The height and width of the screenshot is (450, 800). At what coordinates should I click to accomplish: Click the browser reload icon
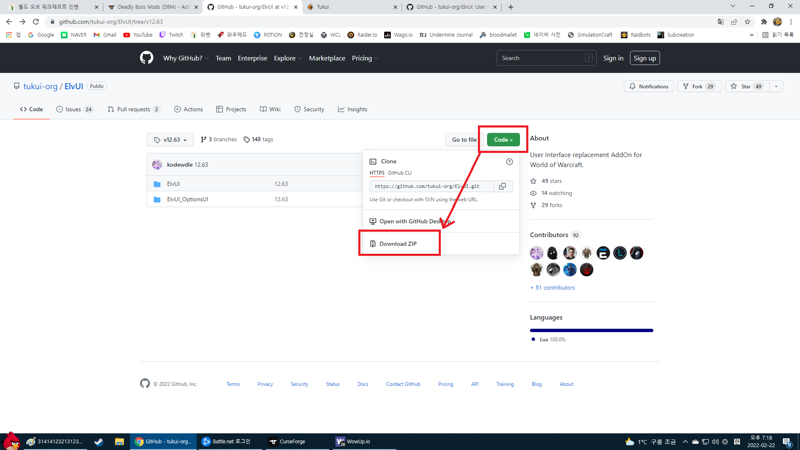click(36, 22)
